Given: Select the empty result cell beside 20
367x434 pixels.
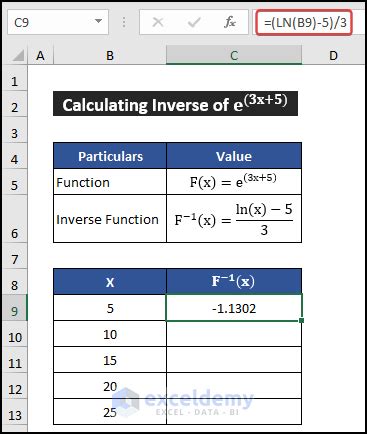Looking at the screenshot, I should point(234,386).
